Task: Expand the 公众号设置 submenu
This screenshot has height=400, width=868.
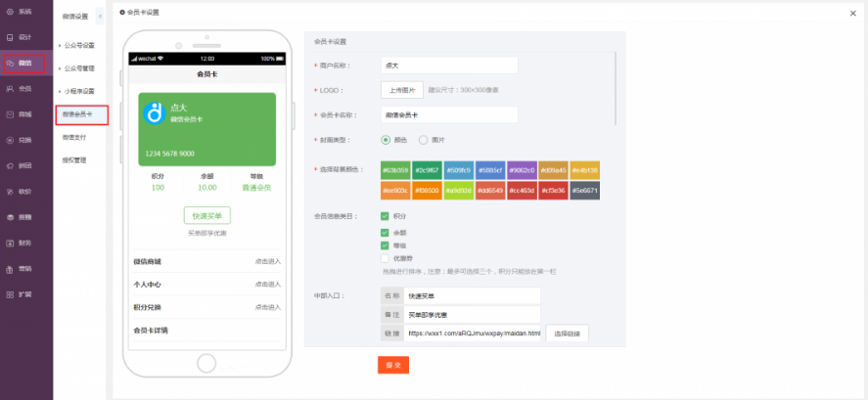Action: click(x=78, y=45)
